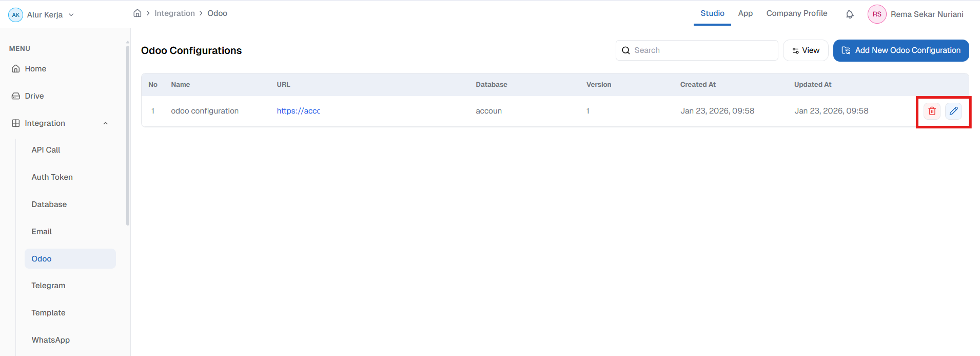Click user name Rema Sekar Nuriani
This screenshot has width=980, height=356.
coord(927,14)
